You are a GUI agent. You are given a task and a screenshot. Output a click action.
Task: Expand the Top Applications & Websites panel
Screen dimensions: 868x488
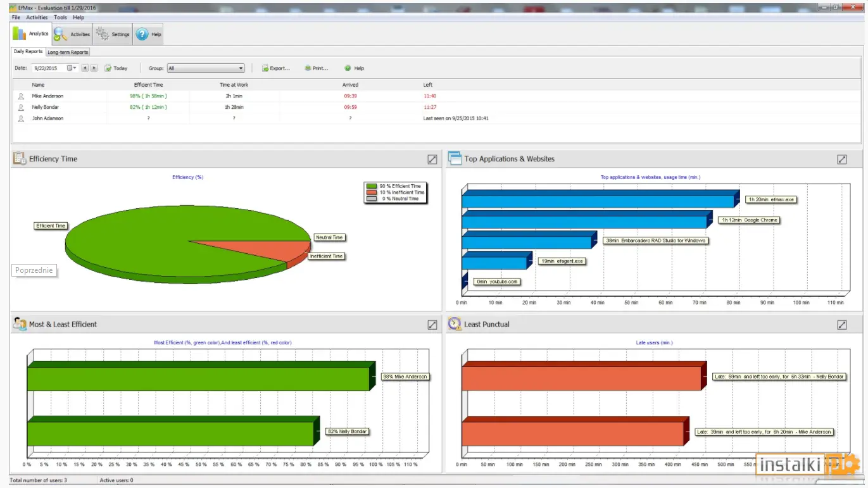tap(842, 160)
